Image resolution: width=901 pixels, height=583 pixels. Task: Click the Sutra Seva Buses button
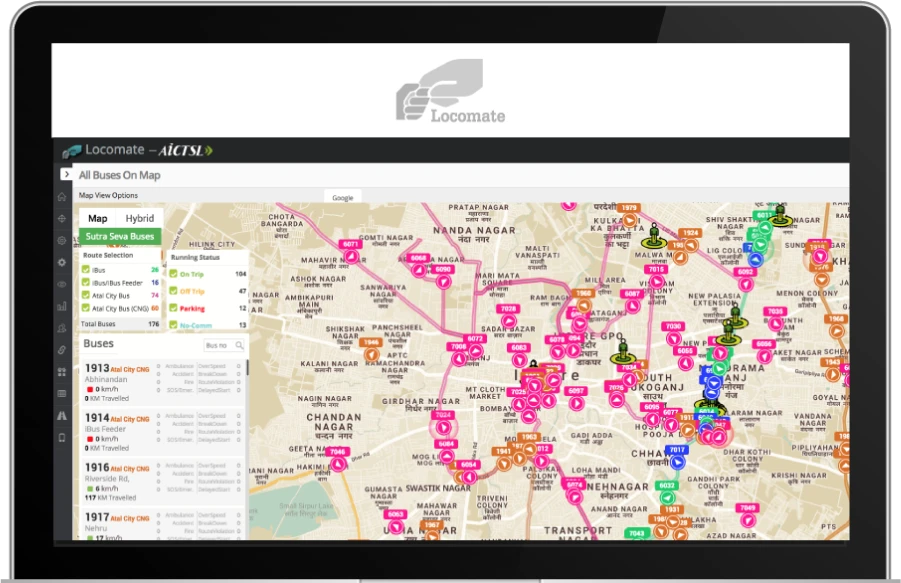pyautogui.click(x=120, y=236)
